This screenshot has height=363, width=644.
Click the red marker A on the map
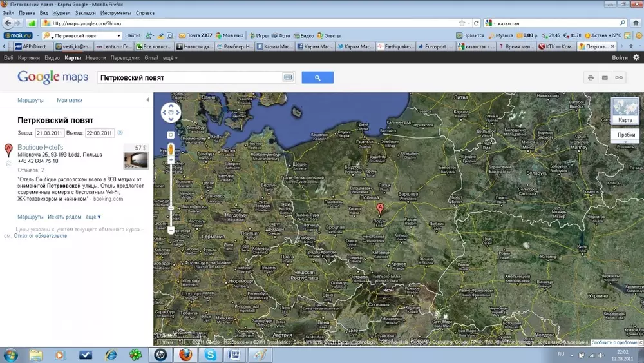point(380,209)
